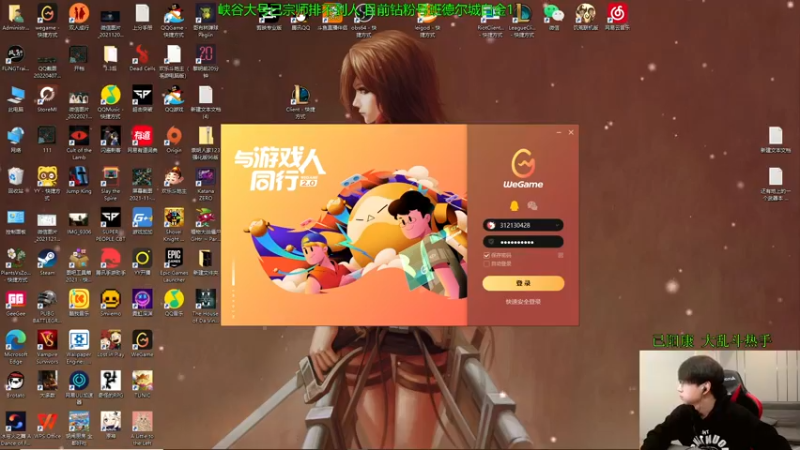Select the IMG_9306 image file
Image resolution: width=800 pixels, height=450 pixels.
pos(79,221)
